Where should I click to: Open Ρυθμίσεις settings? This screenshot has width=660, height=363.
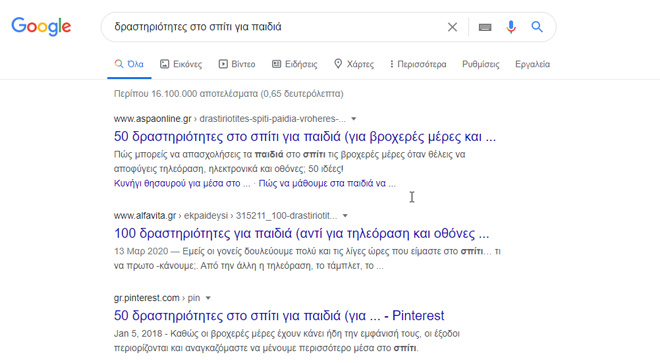481,64
